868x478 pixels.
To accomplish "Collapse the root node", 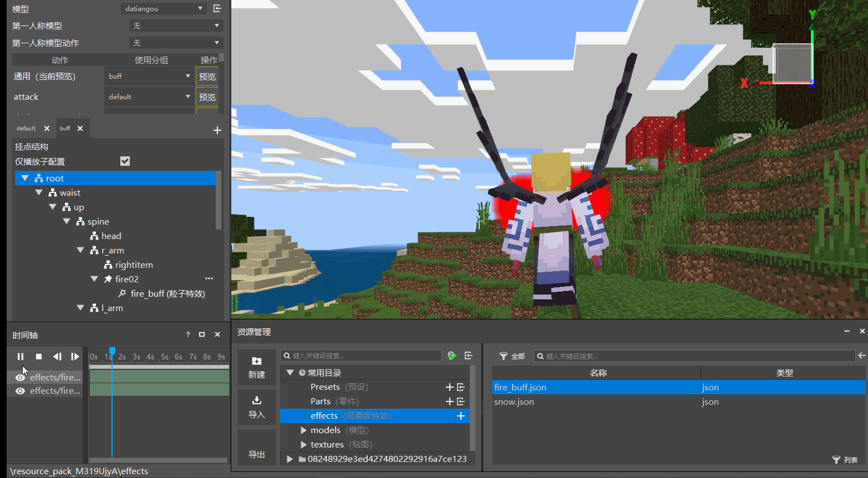I will 25,178.
